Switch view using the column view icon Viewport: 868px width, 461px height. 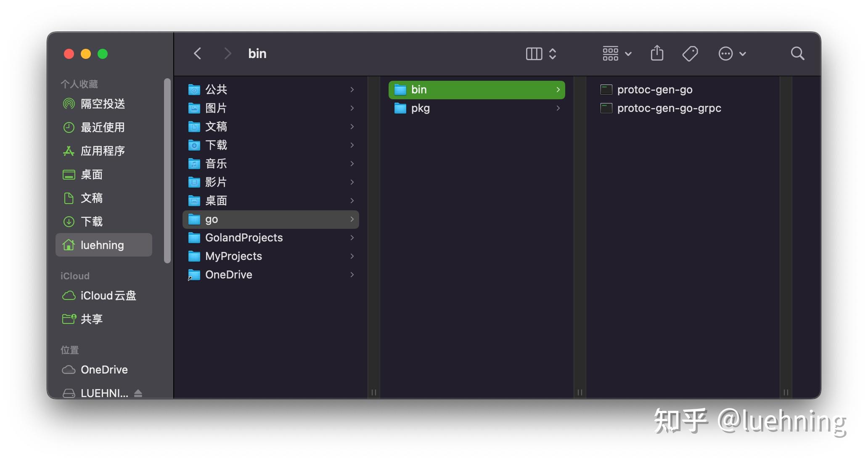click(x=534, y=54)
